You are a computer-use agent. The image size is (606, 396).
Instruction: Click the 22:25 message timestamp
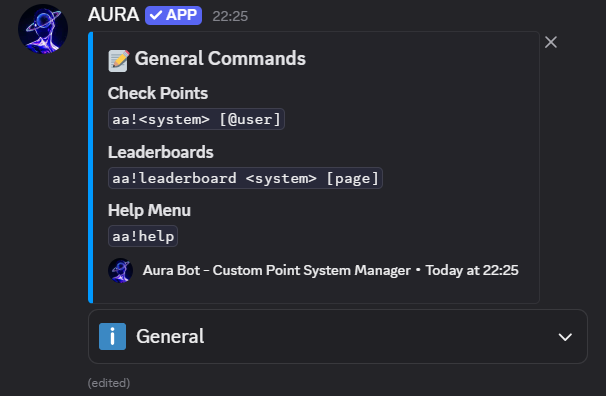point(230,16)
